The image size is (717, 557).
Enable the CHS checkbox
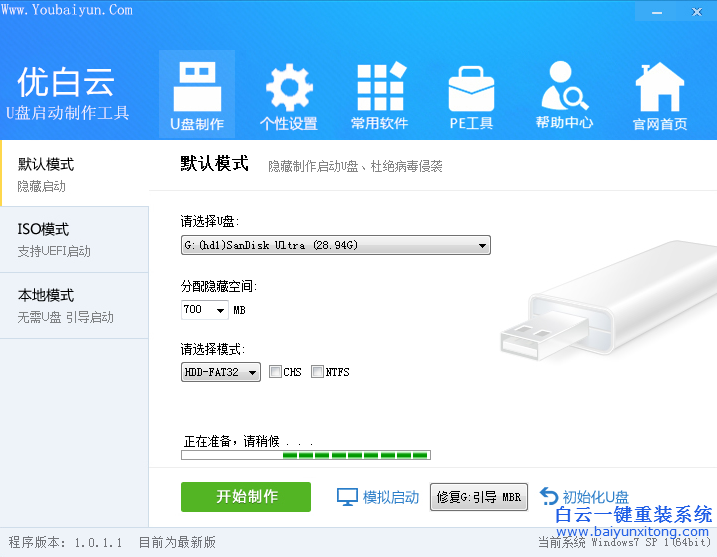[275, 372]
